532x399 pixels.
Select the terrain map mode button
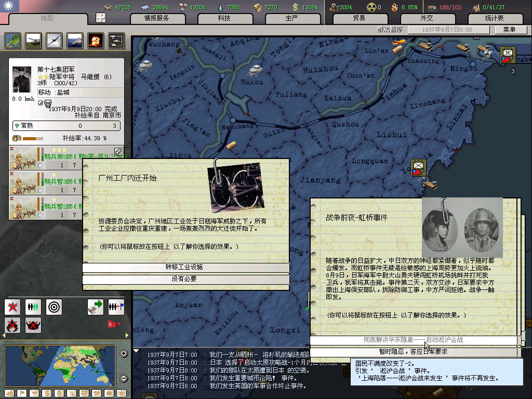coord(9,393)
